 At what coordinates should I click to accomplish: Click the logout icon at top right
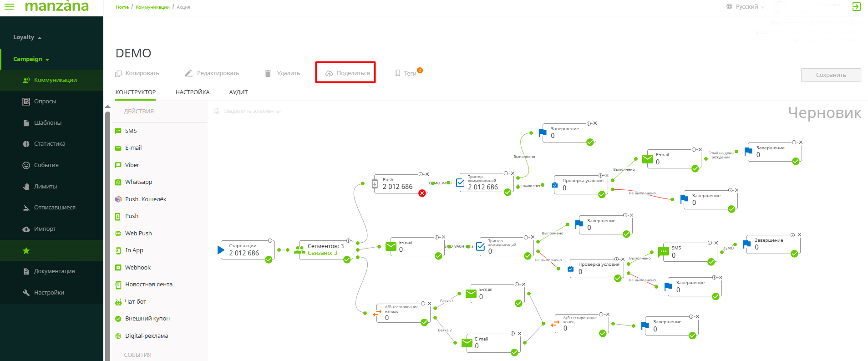pyautogui.click(x=856, y=7)
